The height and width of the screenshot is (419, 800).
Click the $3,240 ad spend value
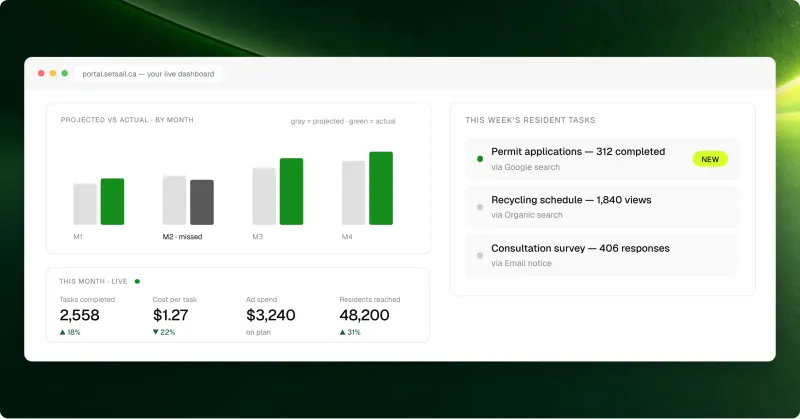(x=270, y=315)
